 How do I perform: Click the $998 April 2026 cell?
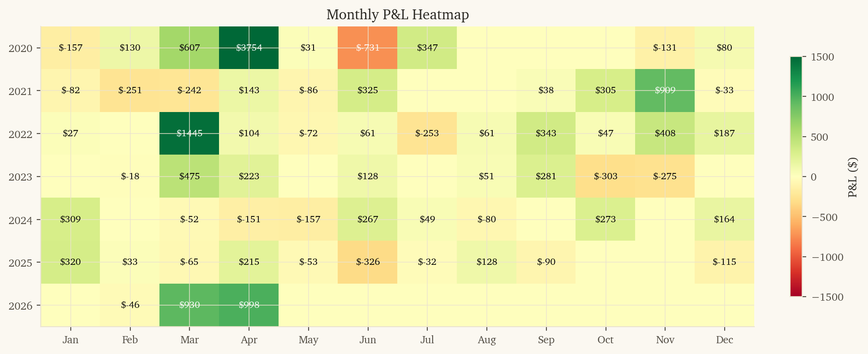[x=249, y=305]
